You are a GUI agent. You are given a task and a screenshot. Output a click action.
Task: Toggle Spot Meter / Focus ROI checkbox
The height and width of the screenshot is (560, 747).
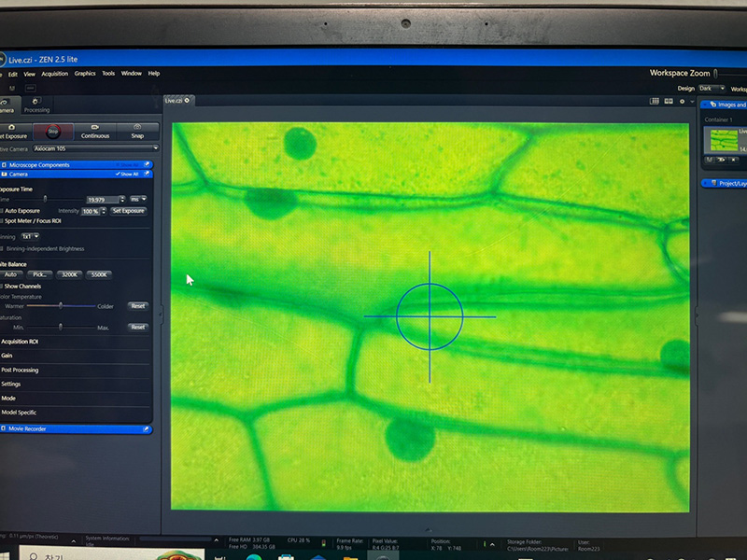click(3, 221)
